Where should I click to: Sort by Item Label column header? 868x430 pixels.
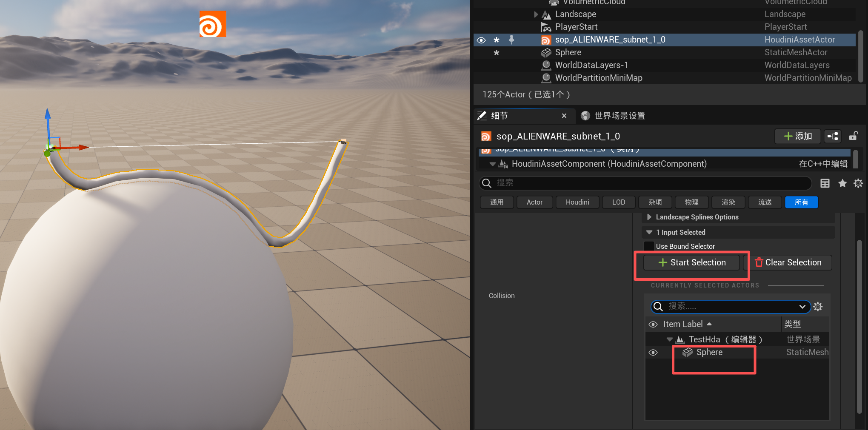click(x=720, y=325)
